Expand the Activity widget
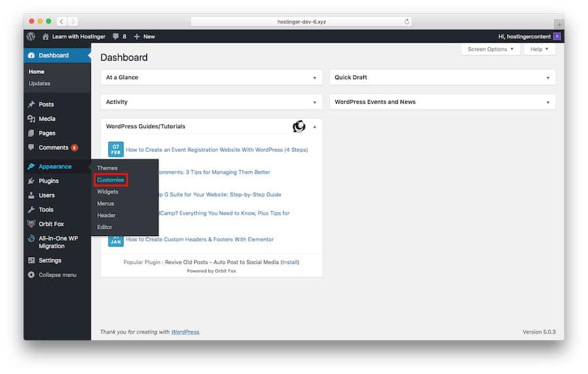 [x=315, y=102]
